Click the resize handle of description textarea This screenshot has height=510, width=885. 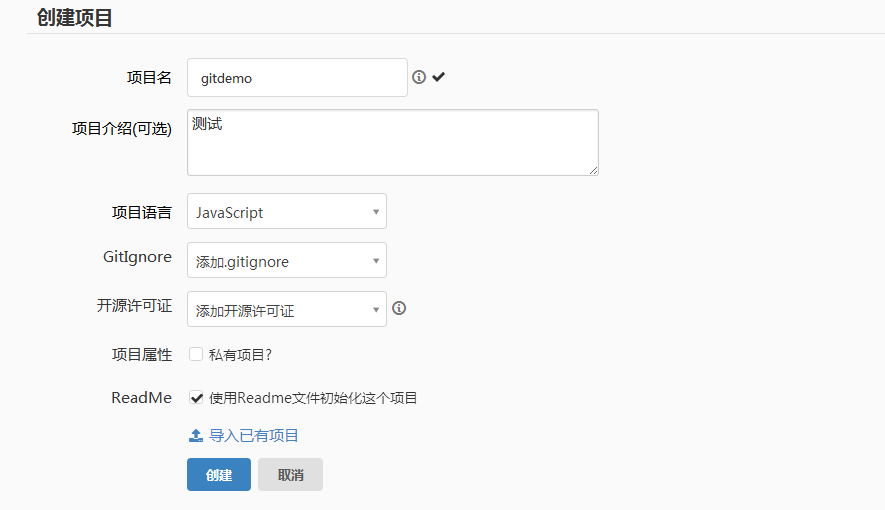point(594,170)
